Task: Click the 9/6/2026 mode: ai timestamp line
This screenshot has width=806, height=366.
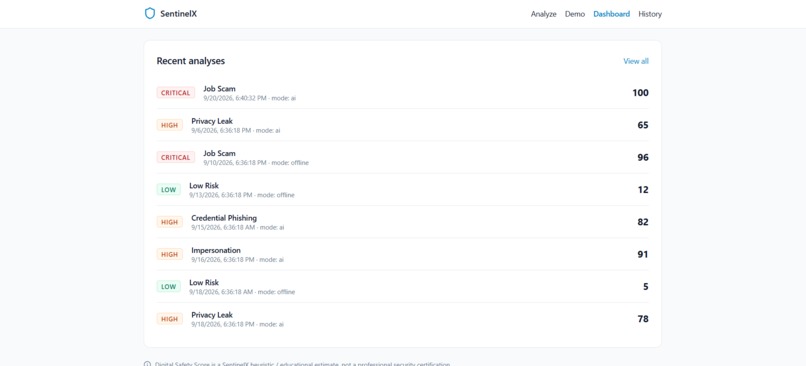Action: (236, 131)
